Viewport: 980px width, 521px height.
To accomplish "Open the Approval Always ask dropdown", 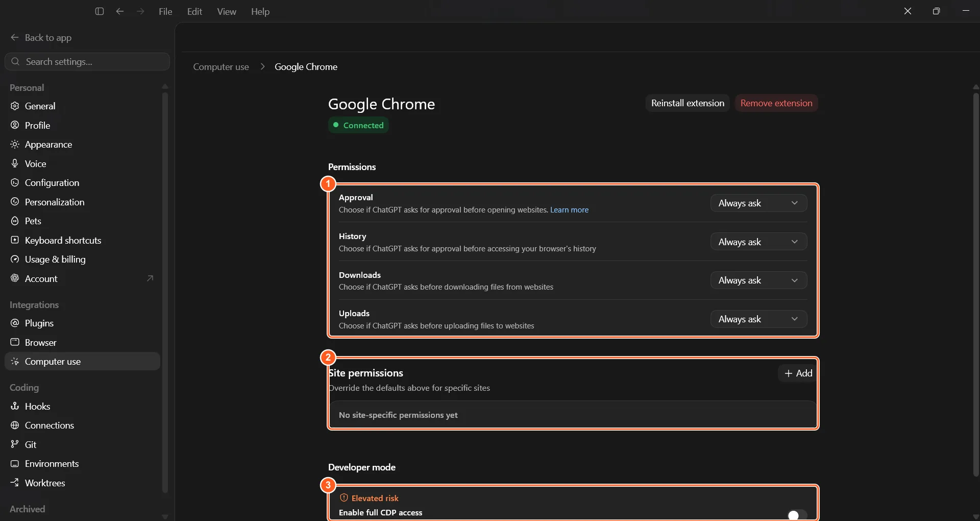I will click(x=758, y=203).
